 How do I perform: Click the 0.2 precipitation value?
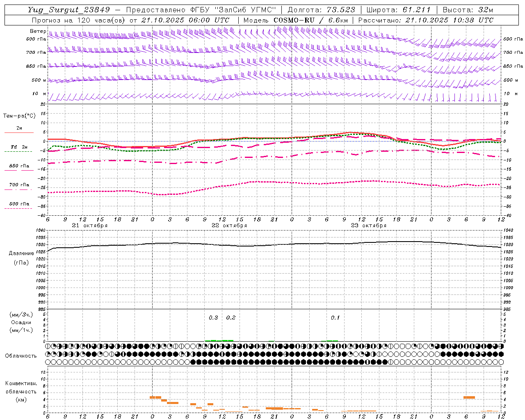pyautogui.click(x=231, y=318)
